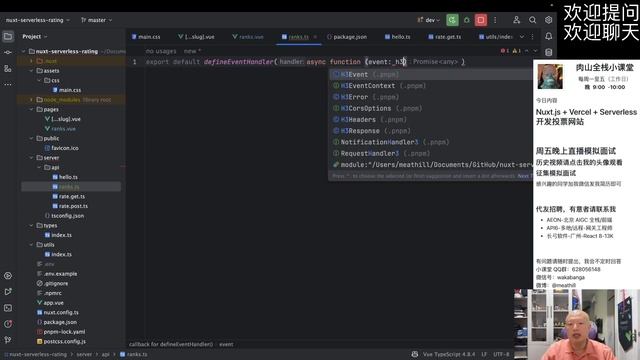Switch to the package.json tab
This screenshot has width=640, height=360.
347,37
